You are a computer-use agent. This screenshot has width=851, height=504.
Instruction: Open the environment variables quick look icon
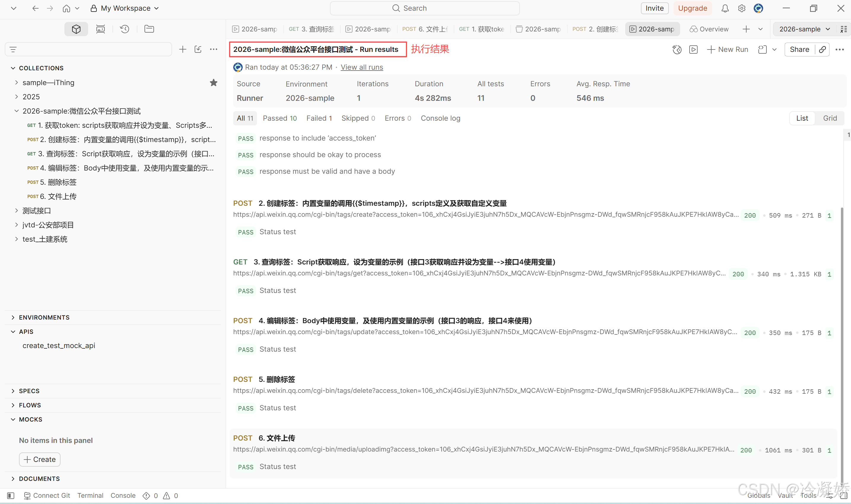[x=844, y=29]
